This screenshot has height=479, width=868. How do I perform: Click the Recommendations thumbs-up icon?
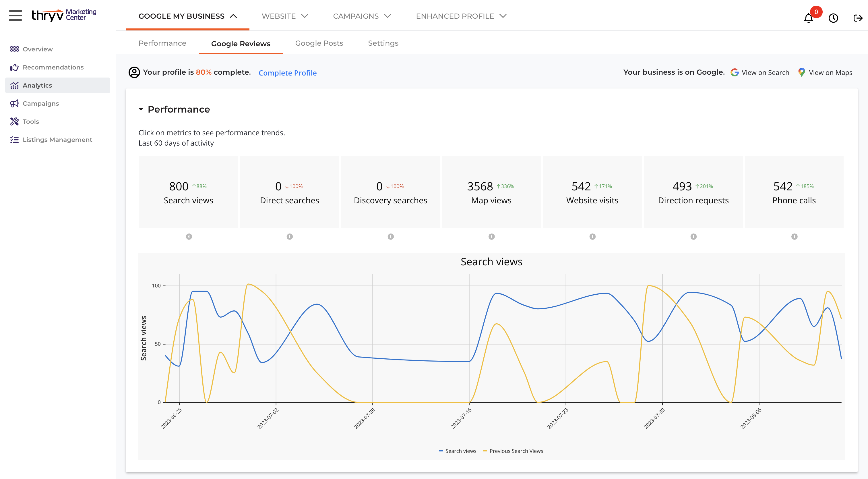14,67
